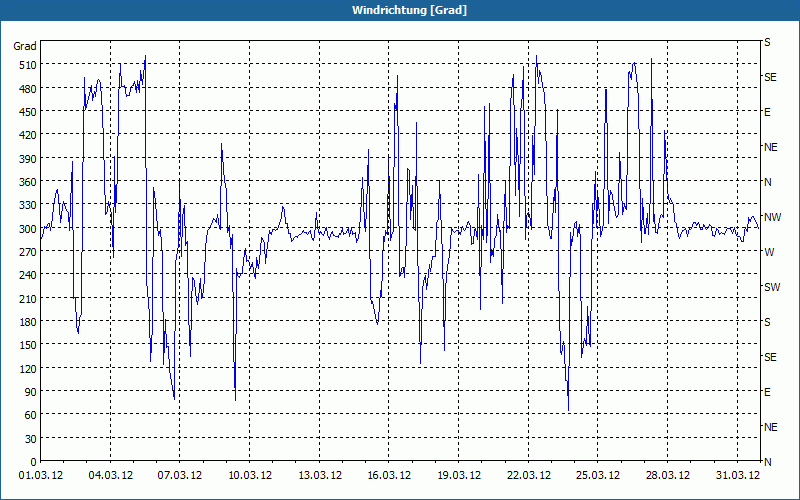Viewport: 800px width, 500px height.
Task: Select the 270 degree tick label
Action: pyautogui.click(x=28, y=252)
